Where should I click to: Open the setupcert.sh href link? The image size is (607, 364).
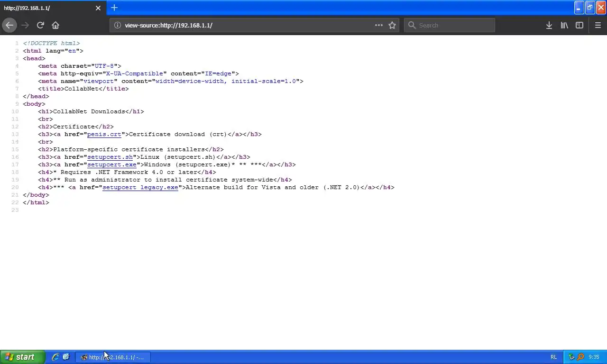pos(110,157)
